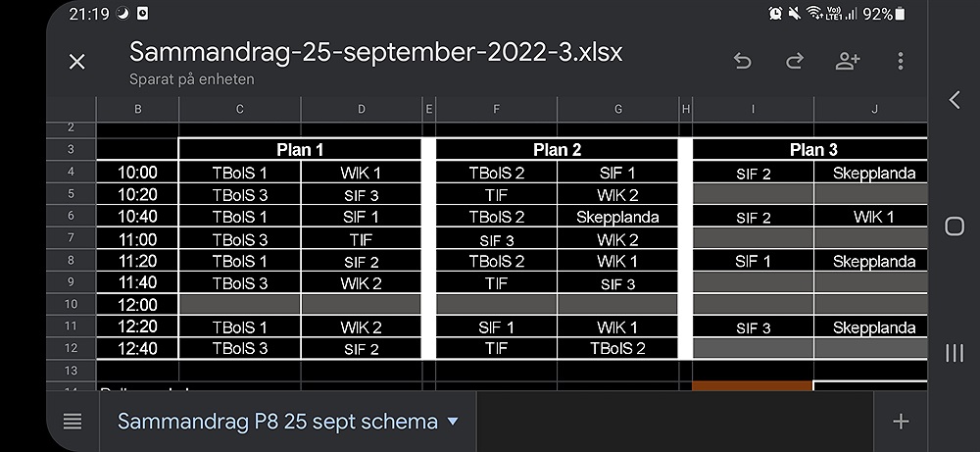Add a new sheet with plus icon
The height and width of the screenshot is (452, 980).
coord(901,422)
